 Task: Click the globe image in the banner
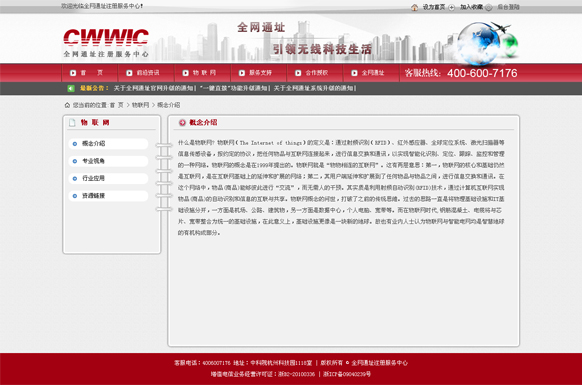(x=479, y=43)
